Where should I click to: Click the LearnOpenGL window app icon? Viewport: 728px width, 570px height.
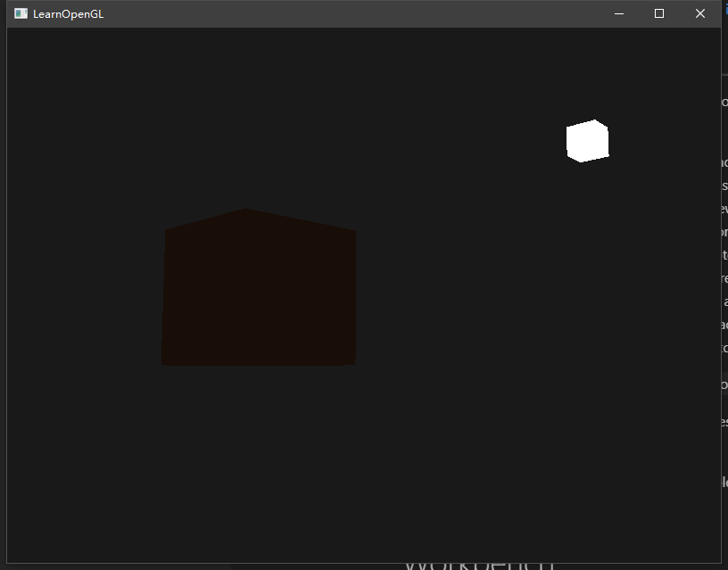point(21,13)
